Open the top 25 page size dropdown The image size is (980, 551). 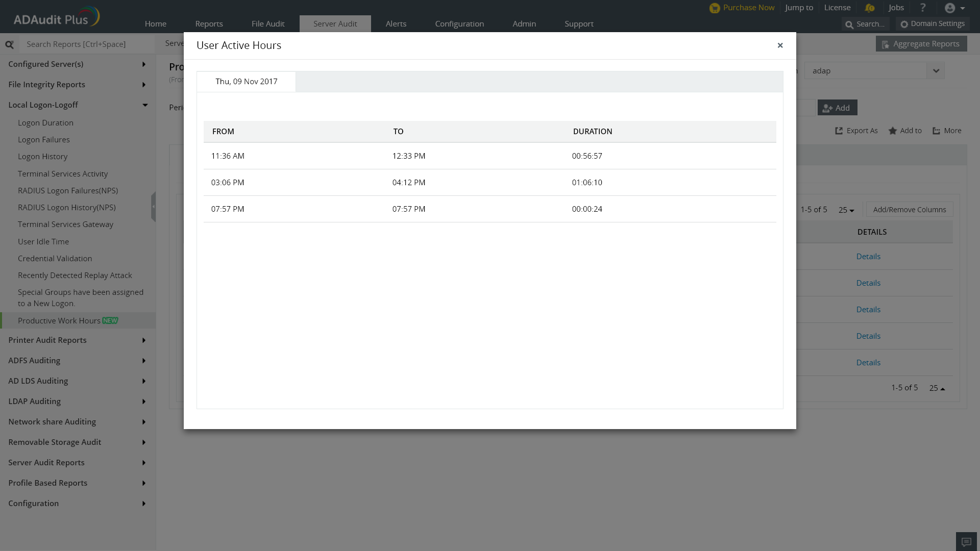click(846, 210)
